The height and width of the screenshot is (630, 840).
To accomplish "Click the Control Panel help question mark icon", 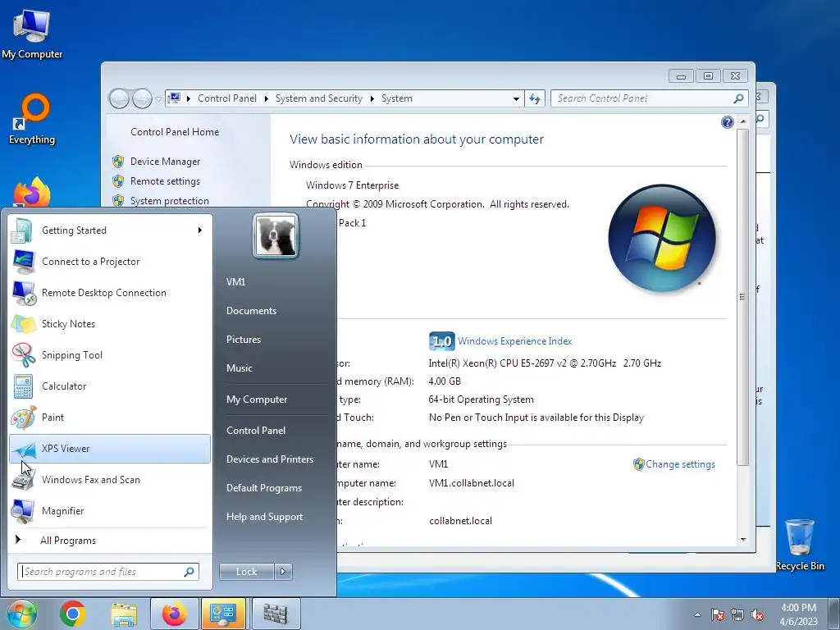I will (728, 123).
